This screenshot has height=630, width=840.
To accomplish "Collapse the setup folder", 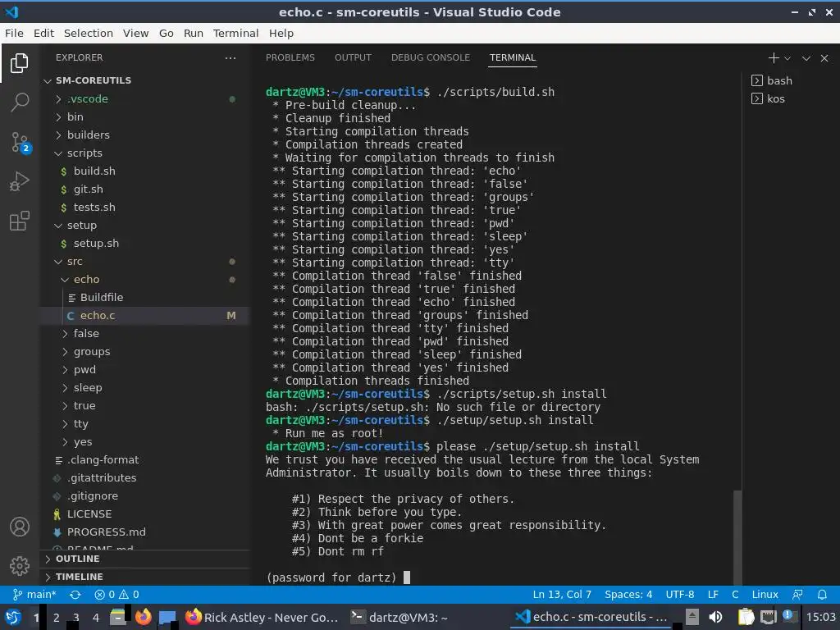I will (144, 225).
